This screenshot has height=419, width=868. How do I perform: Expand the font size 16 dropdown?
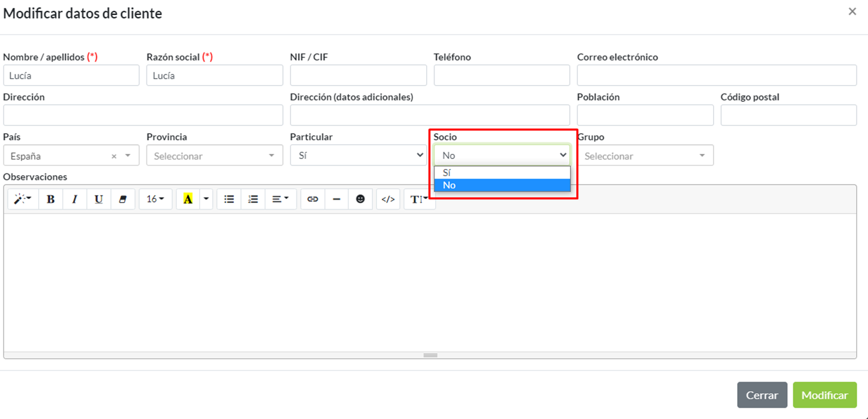pyautogui.click(x=155, y=199)
